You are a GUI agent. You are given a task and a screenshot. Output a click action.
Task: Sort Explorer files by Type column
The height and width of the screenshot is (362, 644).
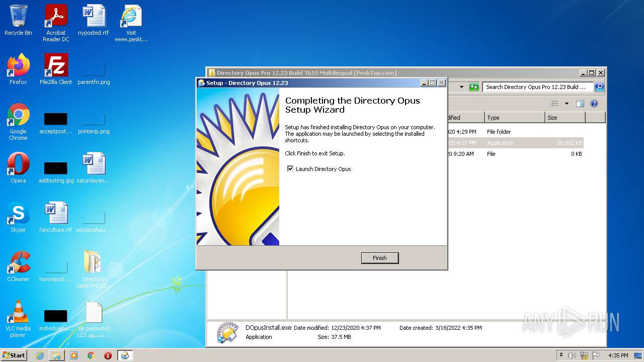point(515,118)
